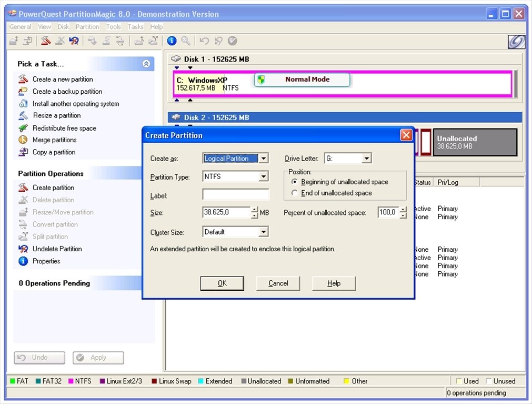532x404 pixels.
Task: Open the Create as dropdown
Action: [263, 158]
